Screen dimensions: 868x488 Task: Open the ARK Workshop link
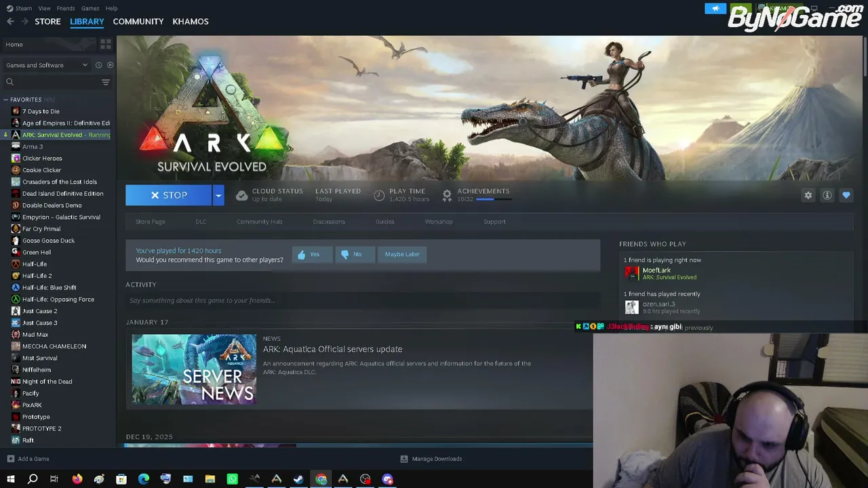(439, 222)
